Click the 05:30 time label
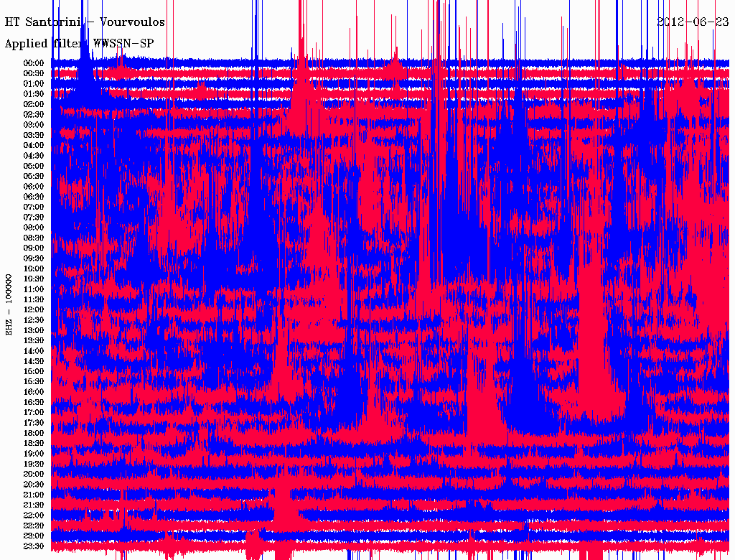Image resolution: width=735 pixels, height=560 pixels. pos(34,177)
